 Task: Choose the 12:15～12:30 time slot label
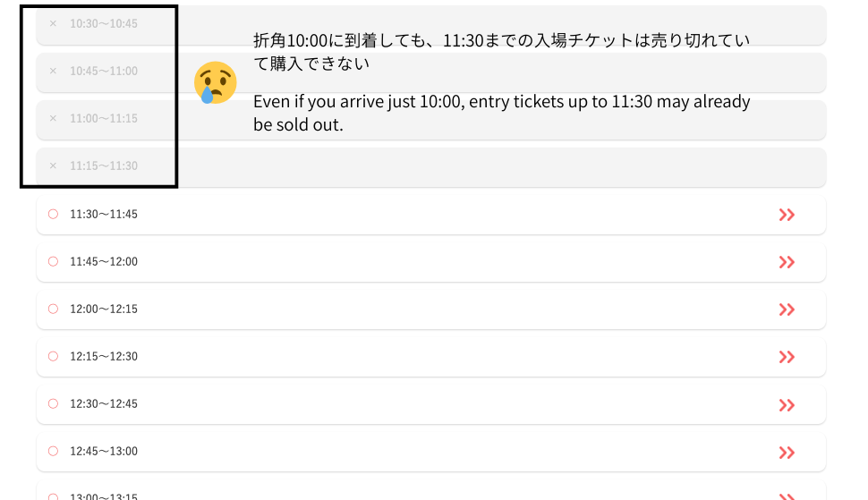(104, 357)
